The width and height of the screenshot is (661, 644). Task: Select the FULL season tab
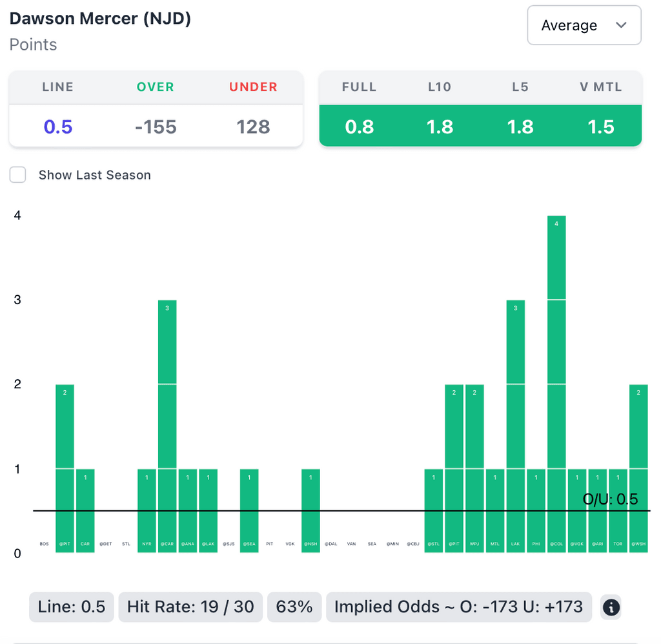[359, 87]
